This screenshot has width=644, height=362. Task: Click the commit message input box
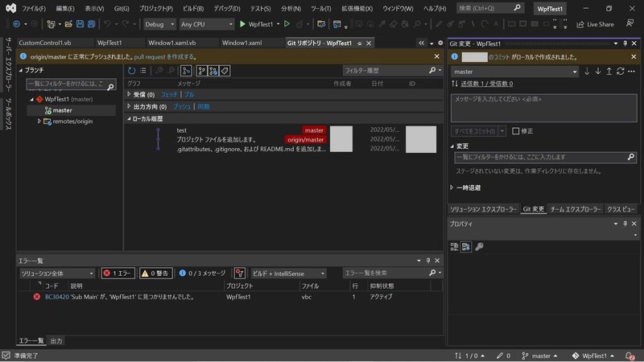[x=544, y=108]
